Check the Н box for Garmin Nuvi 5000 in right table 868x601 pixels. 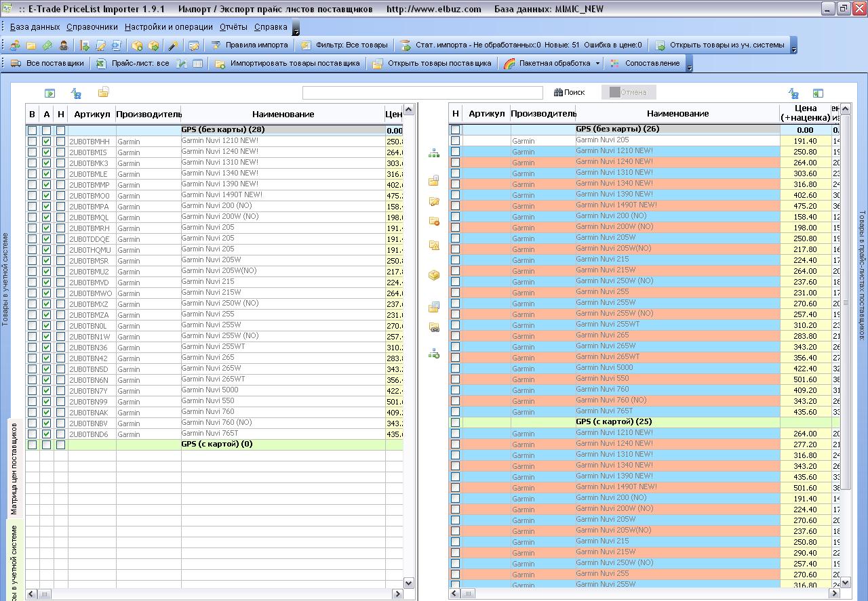(x=455, y=369)
